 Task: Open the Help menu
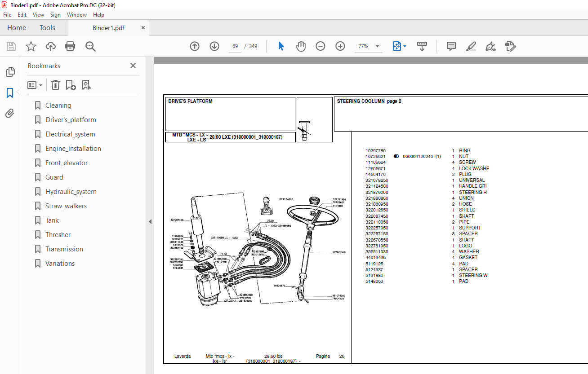98,15
